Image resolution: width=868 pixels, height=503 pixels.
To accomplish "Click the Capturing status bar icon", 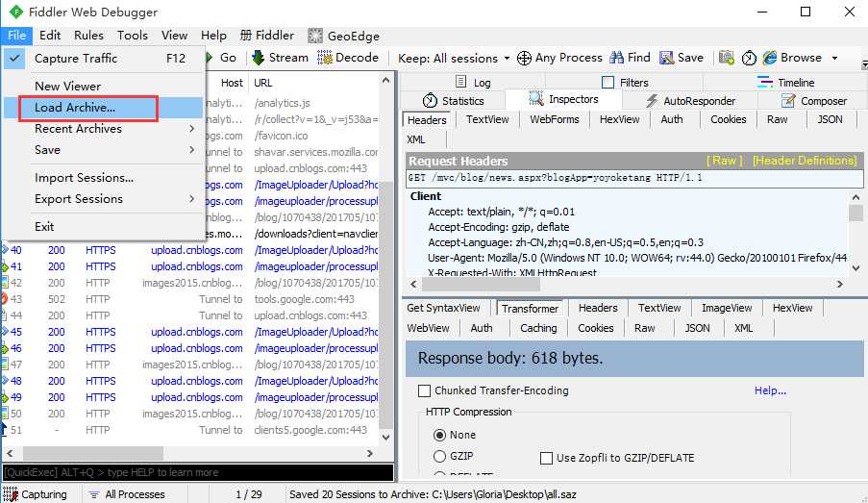I will pyautogui.click(x=10, y=494).
